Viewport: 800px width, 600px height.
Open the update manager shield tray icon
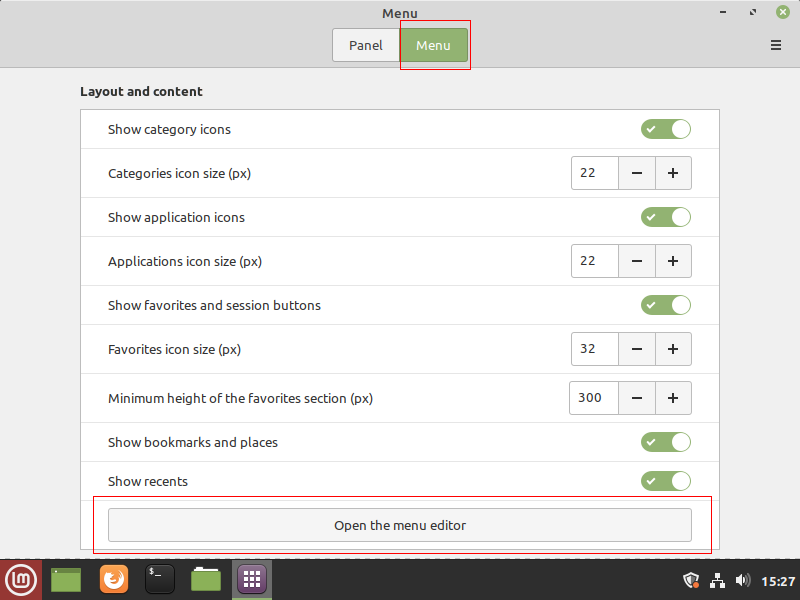(691, 581)
